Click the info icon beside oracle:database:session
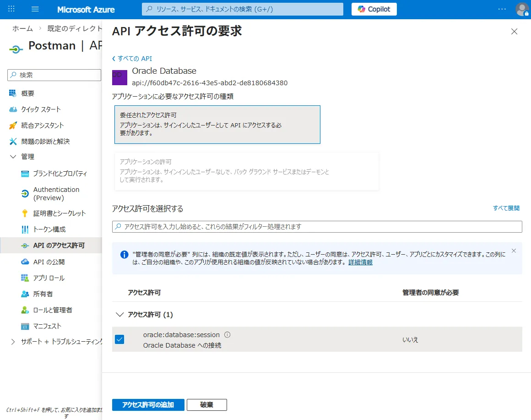Image resolution: width=531 pixels, height=420 pixels. click(x=228, y=335)
